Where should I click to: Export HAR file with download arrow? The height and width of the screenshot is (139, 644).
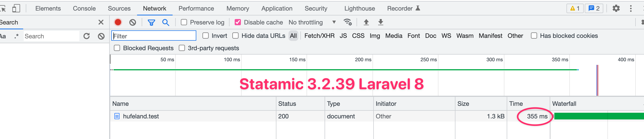coord(380,22)
